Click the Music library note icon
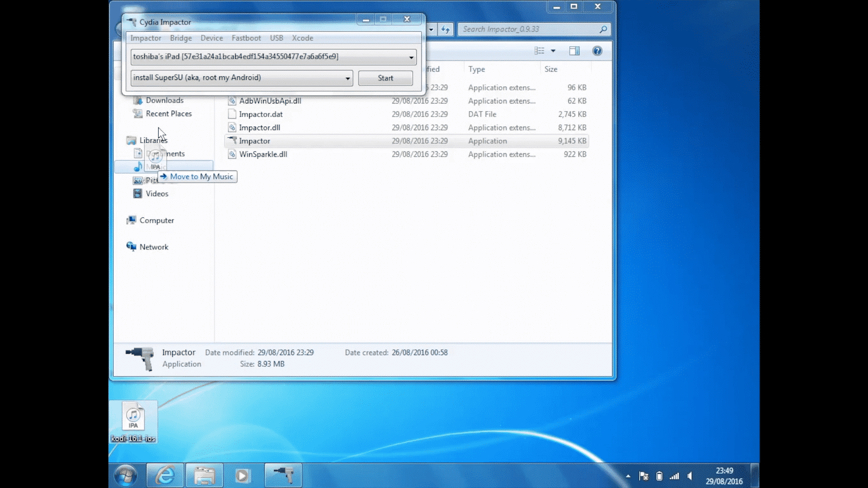The width and height of the screenshot is (868, 488). tap(138, 167)
